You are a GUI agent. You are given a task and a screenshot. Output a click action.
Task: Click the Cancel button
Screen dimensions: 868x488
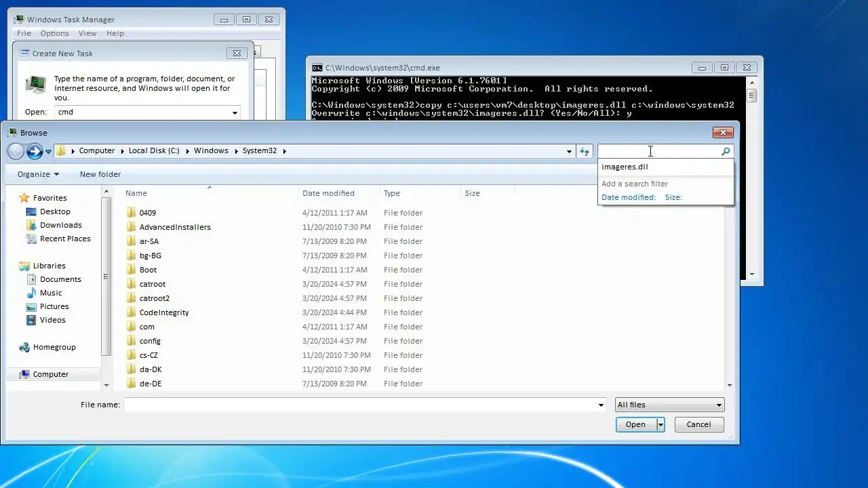698,424
